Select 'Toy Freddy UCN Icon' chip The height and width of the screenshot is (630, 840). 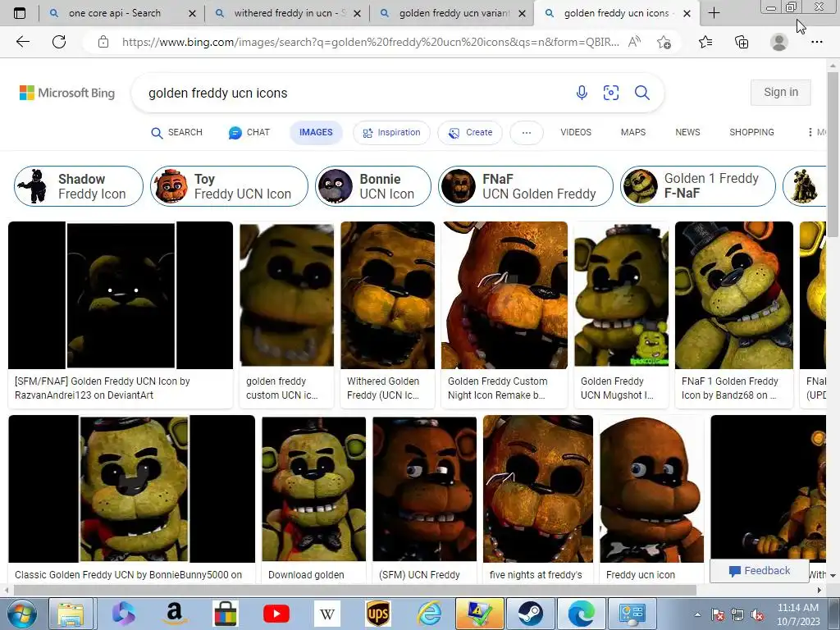tap(230, 186)
